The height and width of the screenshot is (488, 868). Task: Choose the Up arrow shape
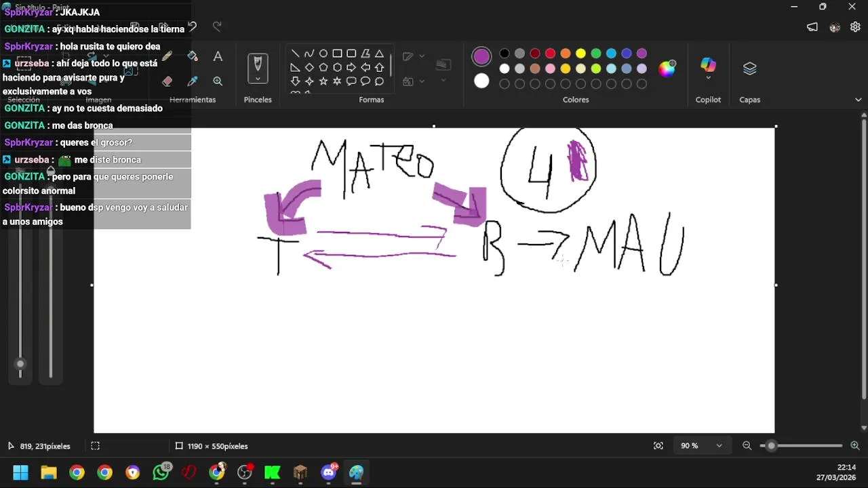click(379, 67)
